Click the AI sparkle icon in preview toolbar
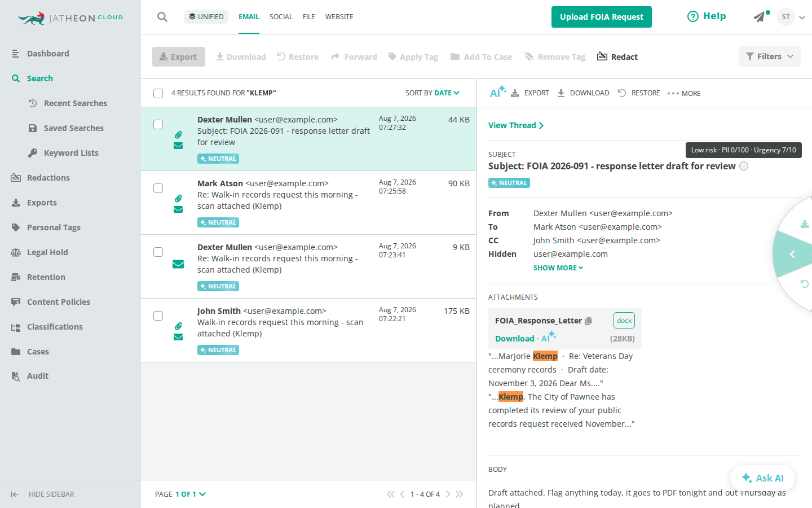Image resolution: width=812 pixels, height=508 pixels. click(497, 92)
